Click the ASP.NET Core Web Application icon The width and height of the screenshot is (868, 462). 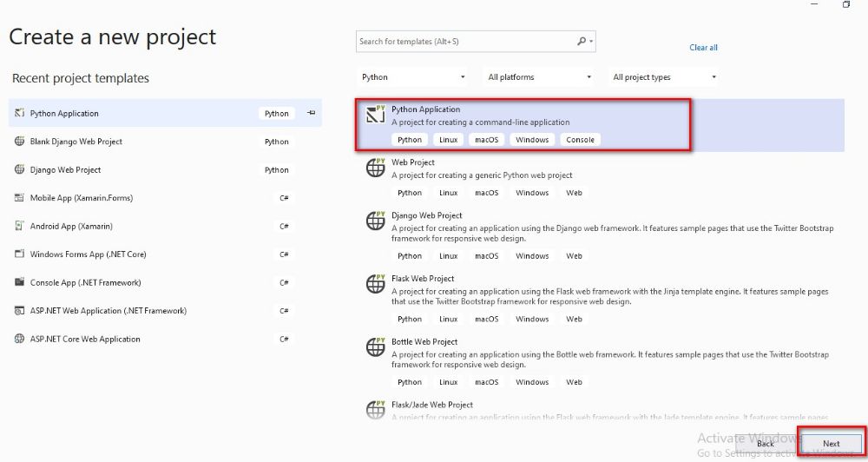tap(19, 339)
